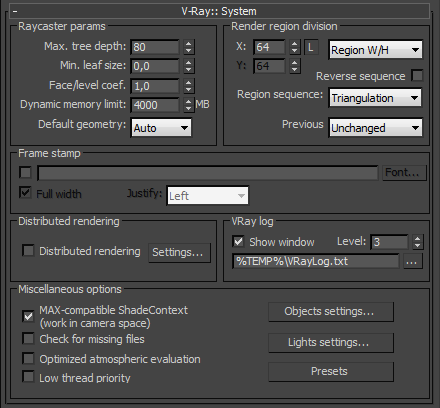Image resolution: width=440 pixels, height=408 pixels.
Task: Uncheck VRay log Show window checkbox
Action: click(238, 241)
